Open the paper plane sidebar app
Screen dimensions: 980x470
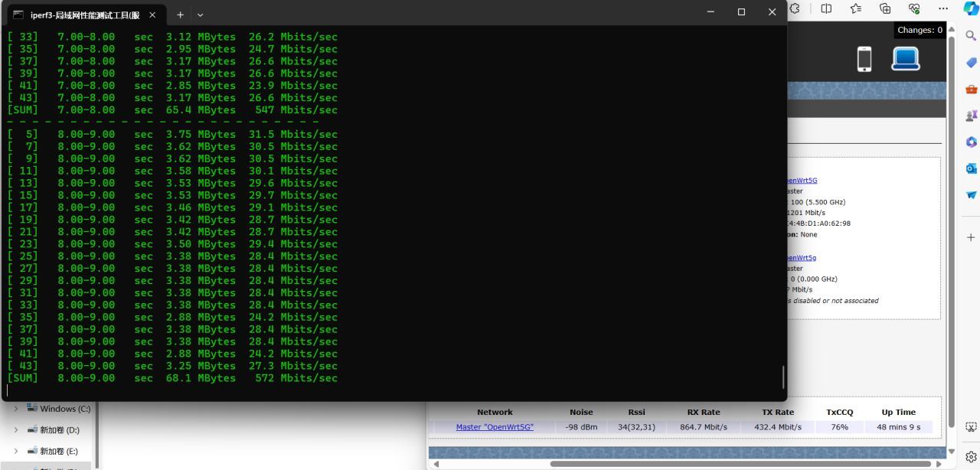[x=971, y=195]
